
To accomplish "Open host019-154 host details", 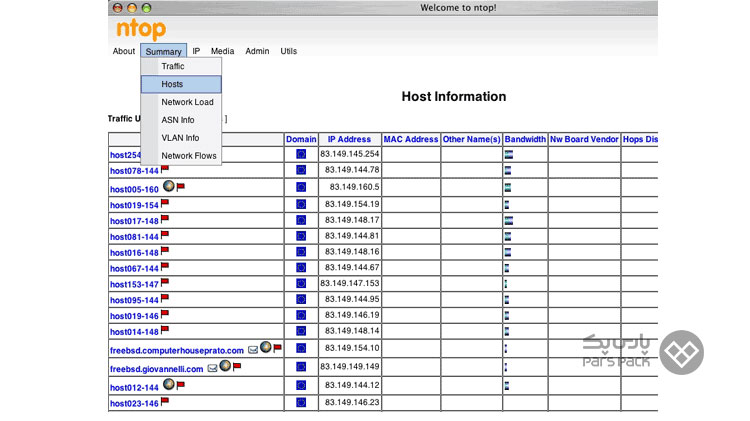I will [x=134, y=205].
